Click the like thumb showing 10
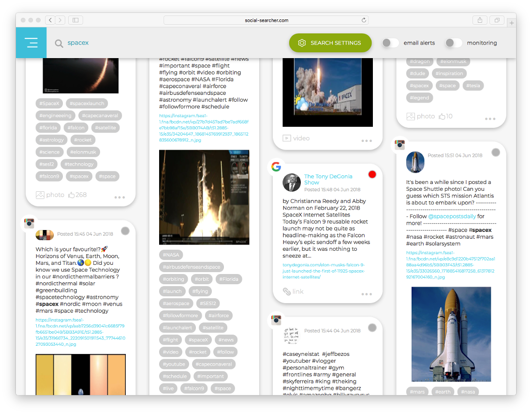 (442, 117)
